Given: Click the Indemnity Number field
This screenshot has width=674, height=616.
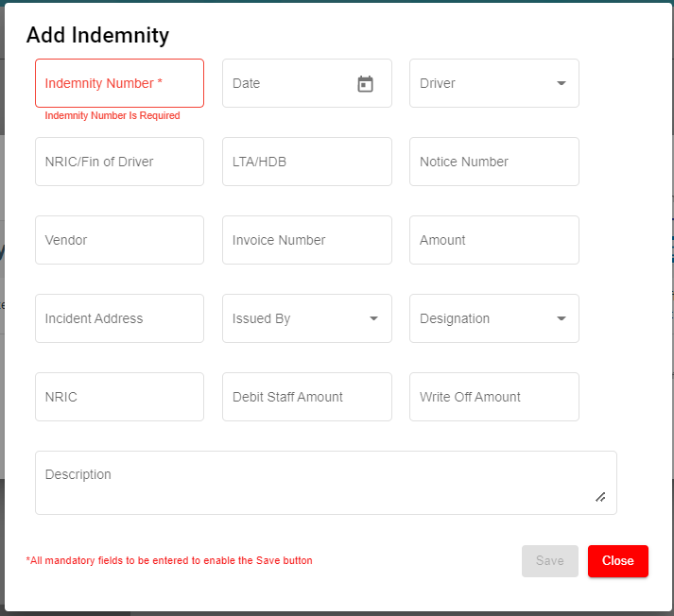Looking at the screenshot, I should click(x=119, y=83).
